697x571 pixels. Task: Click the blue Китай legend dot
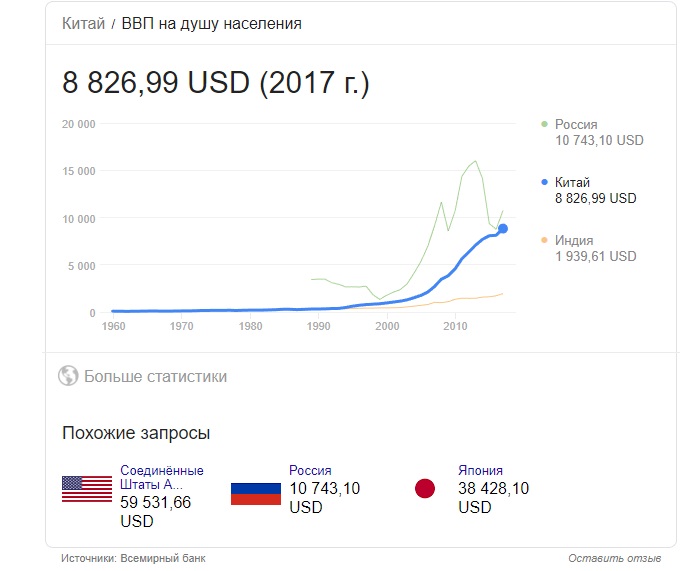tap(544, 182)
